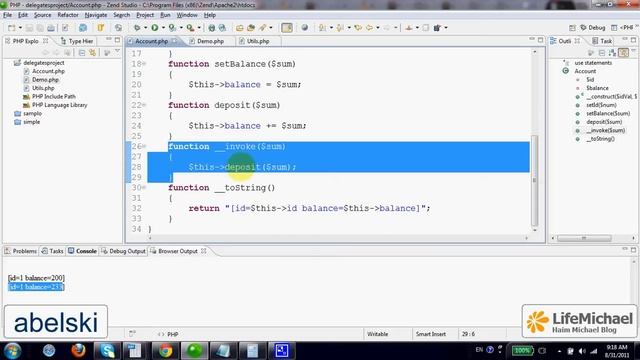This screenshot has width=640, height=360.
Task: Collapse the __toString function fold marker
Action: [x=144, y=187]
